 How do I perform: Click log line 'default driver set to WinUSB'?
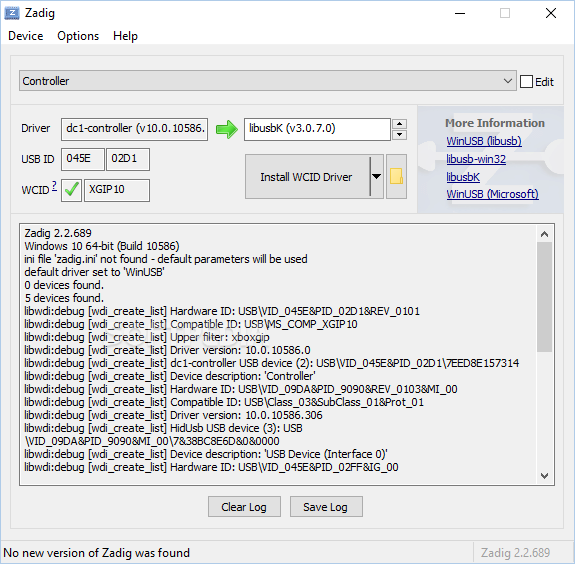(x=94, y=272)
